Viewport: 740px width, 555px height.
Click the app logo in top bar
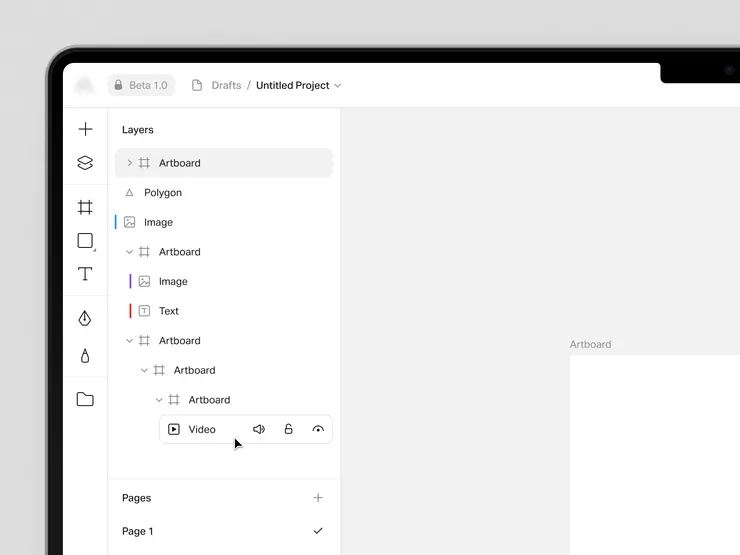tap(84, 85)
